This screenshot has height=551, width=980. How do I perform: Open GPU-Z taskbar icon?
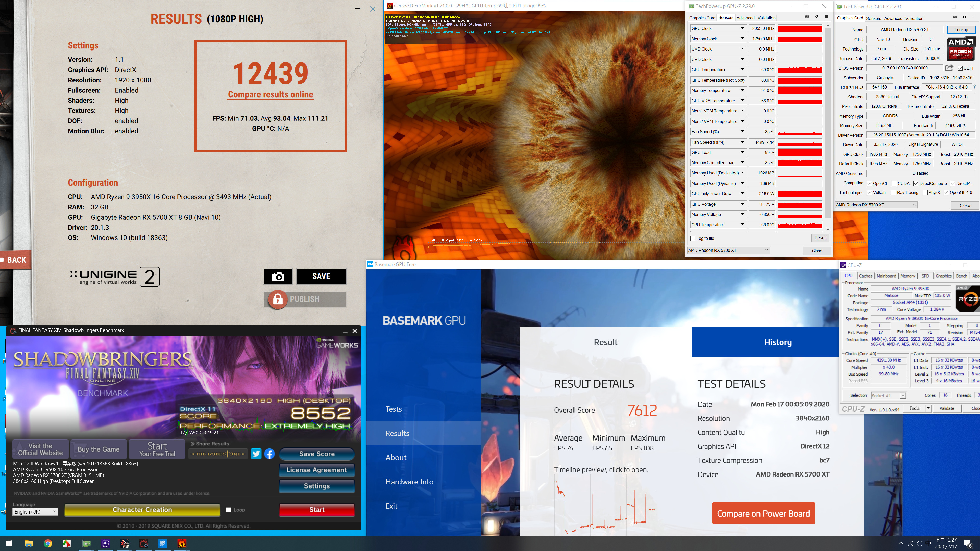click(x=86, y=543)
